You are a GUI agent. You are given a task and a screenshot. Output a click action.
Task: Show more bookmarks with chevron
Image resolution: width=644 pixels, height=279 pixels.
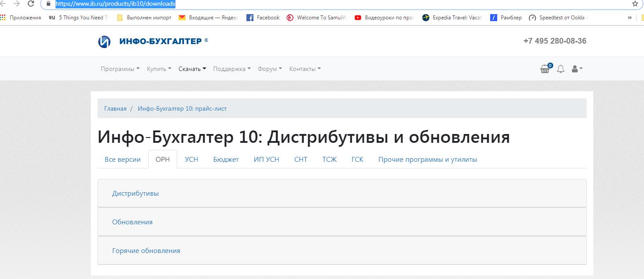[630, 18]
